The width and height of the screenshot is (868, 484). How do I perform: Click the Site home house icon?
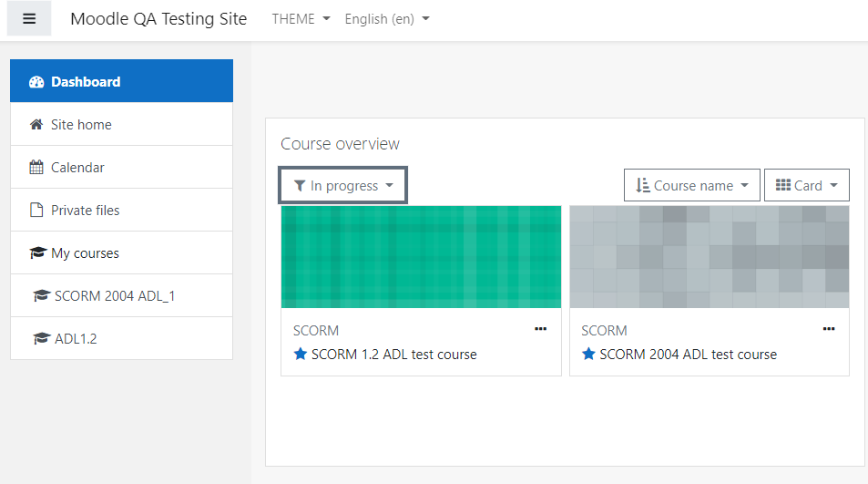(36, 125)
